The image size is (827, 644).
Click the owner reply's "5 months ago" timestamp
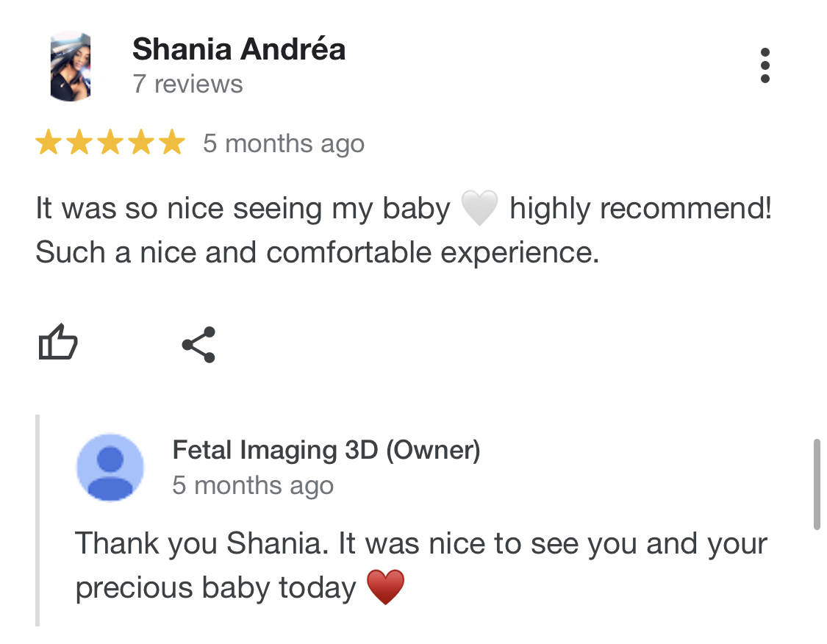click(x=253, y=485)
